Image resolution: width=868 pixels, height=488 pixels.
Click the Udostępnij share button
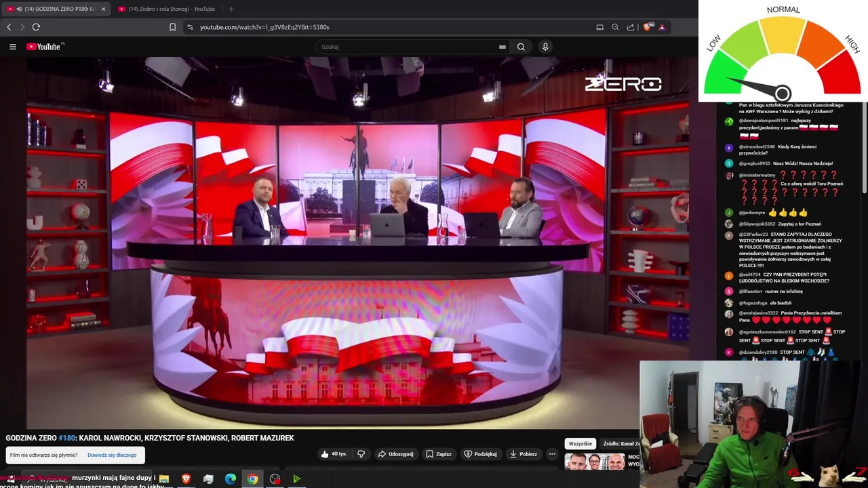(x=396, y=454)
